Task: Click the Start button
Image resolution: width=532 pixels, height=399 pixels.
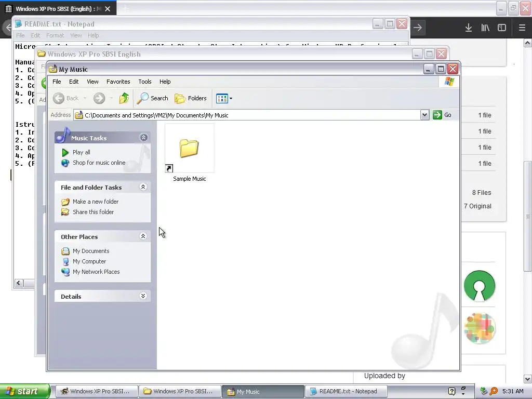Action: click(24, 391)
